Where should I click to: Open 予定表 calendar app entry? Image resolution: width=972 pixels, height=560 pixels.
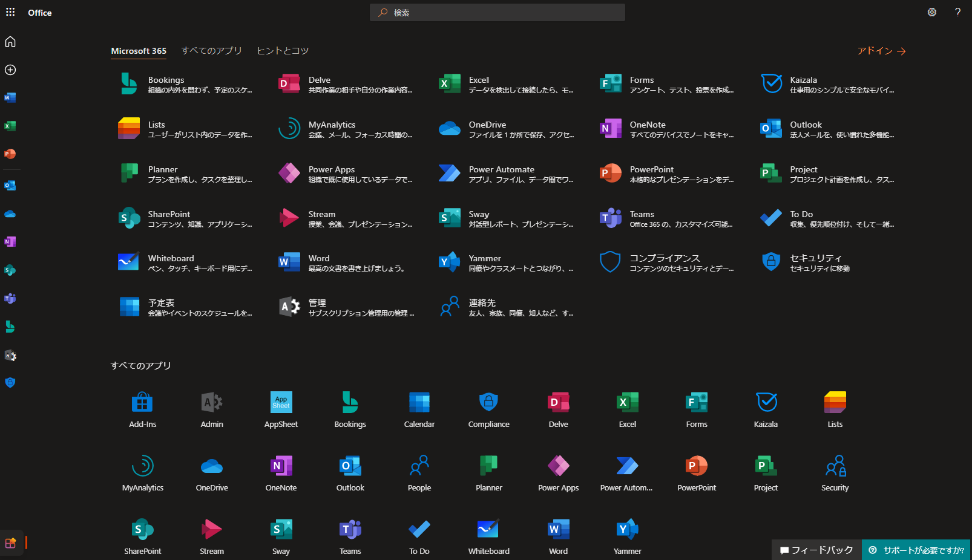click(186, 307)
